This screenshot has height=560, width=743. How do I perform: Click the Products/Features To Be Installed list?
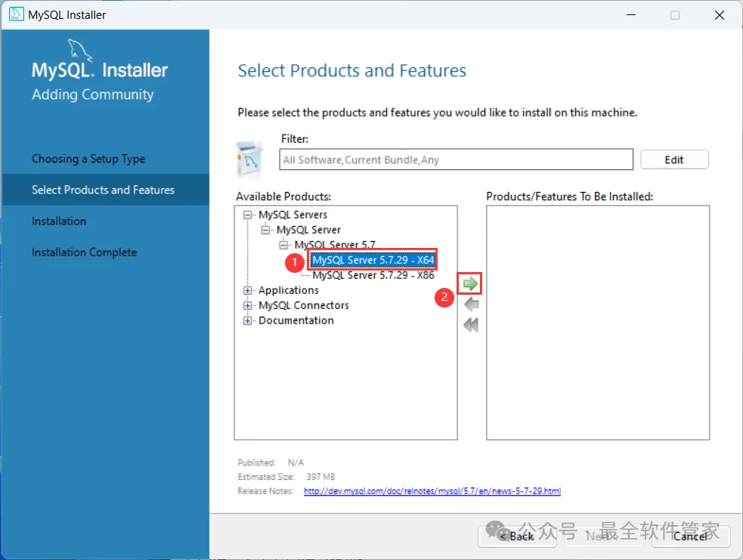pyautogui.click(x=598, y=323)
